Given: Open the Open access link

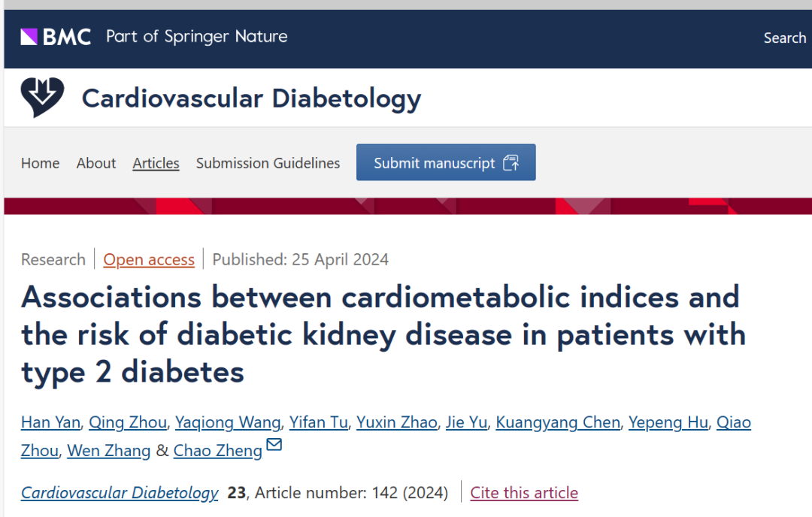Looking at the screenshot, I should click(x=149, y=259).
